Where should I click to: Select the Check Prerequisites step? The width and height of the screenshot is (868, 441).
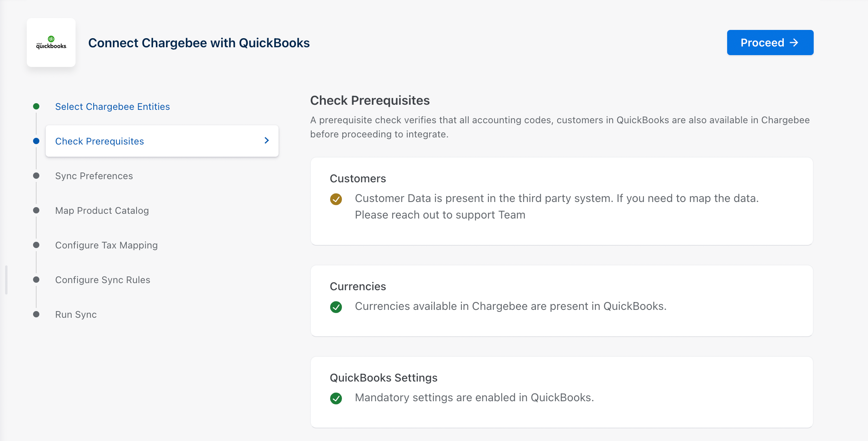(x=100, y=141)
